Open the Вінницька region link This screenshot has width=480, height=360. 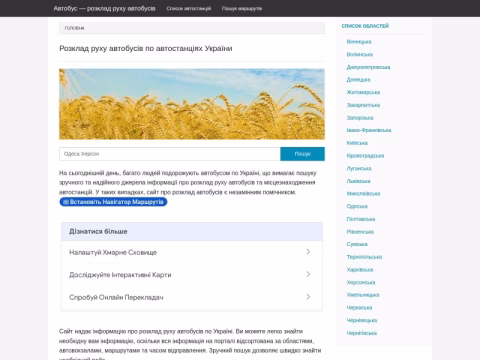359,42
